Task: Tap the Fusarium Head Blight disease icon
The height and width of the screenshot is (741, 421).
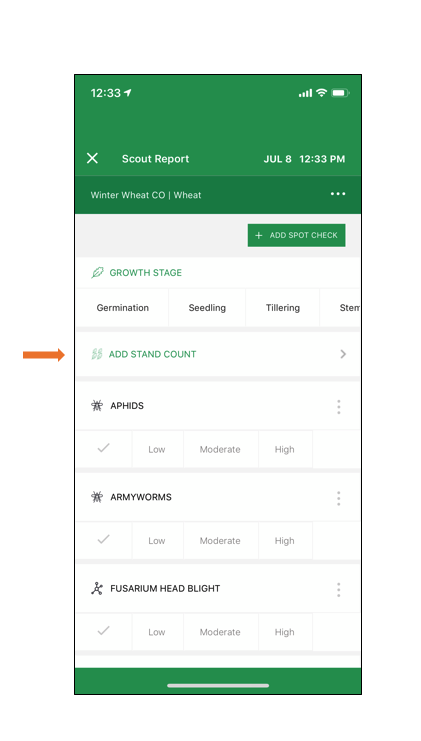Action: coord(97,588)
